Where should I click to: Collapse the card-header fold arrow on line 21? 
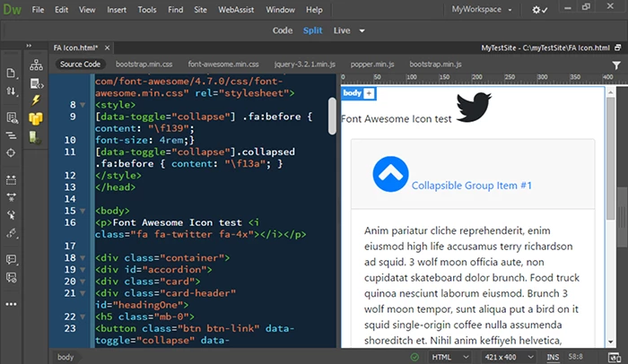(x=83, y=293)
